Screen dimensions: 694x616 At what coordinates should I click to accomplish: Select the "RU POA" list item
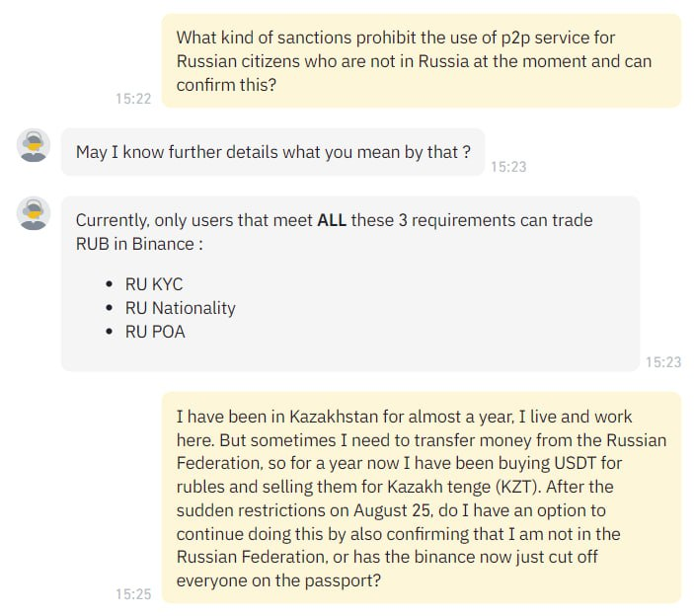click(x=155, y=332)
